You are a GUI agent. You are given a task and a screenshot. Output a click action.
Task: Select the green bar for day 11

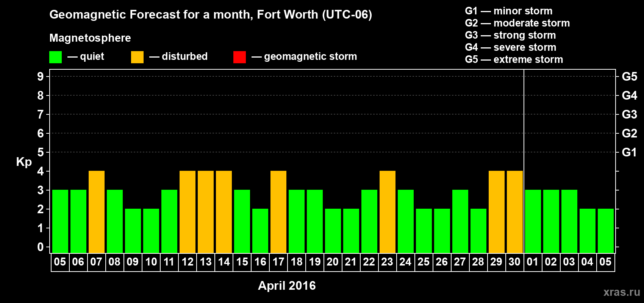169,222
